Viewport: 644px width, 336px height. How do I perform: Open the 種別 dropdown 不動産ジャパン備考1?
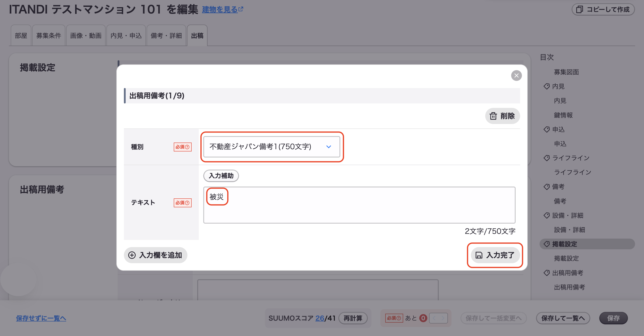[x=271, y=147]
